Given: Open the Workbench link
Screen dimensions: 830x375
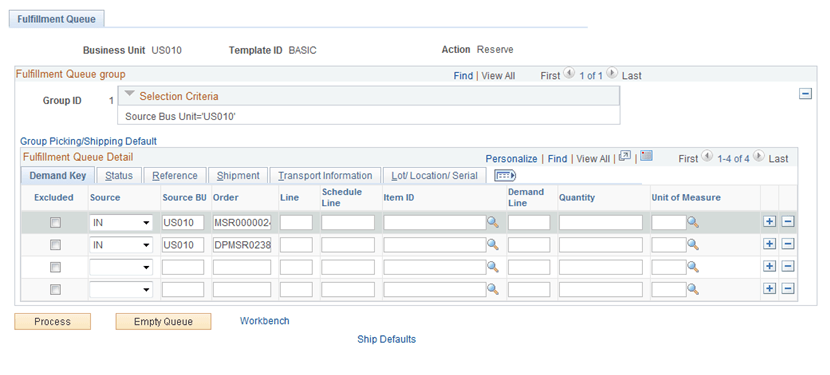Looking at the screenshot, I should click(x=265, y=321).
